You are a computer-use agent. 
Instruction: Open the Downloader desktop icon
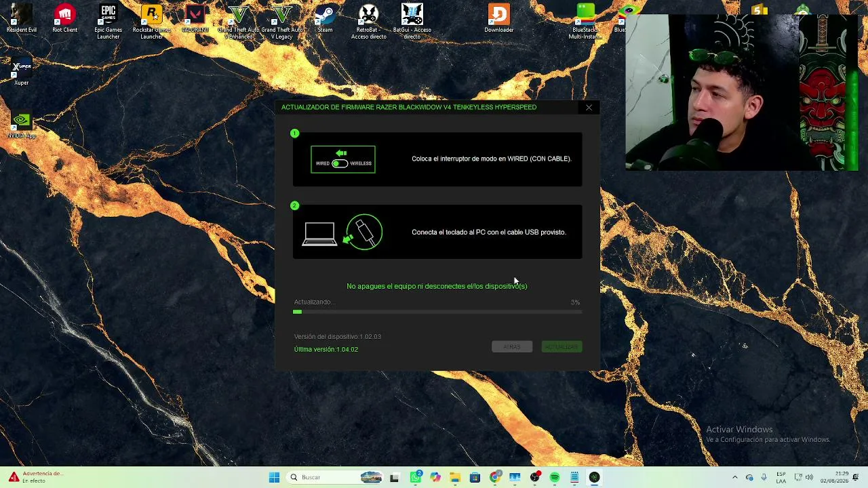(x=498, y=18)
